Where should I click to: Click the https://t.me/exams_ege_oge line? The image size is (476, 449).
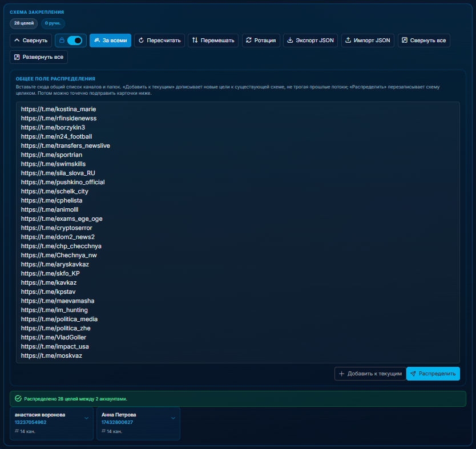pos(62,219)
